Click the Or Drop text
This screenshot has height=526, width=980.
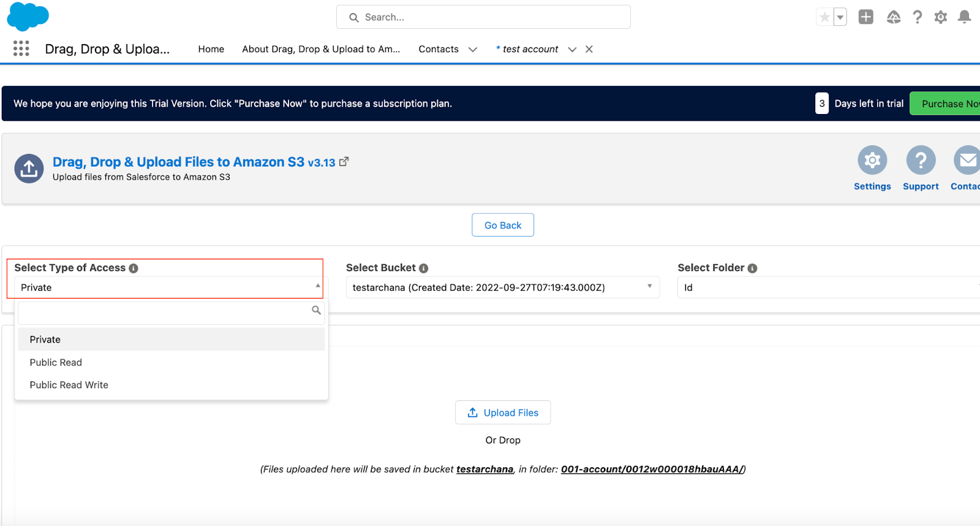503,440
